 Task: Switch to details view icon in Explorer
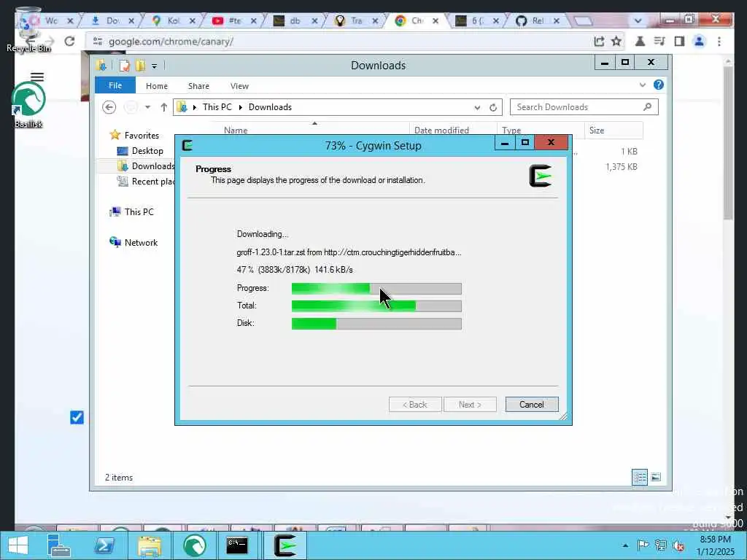click(640, 477)
